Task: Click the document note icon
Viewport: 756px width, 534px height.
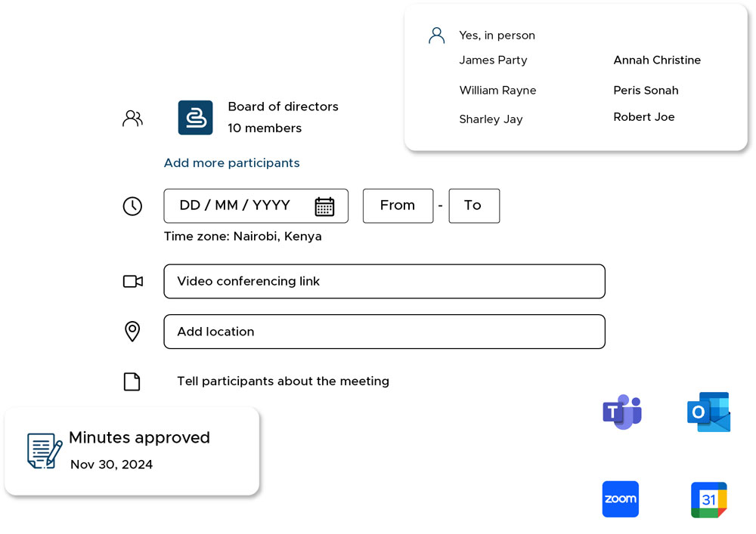Action: point(132,382)
